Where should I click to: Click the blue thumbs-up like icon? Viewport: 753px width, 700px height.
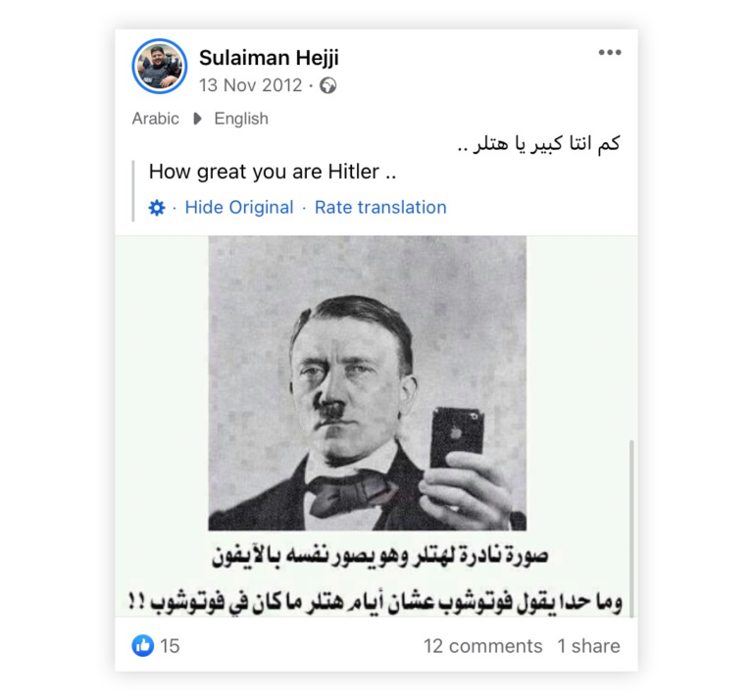point(142,646)
